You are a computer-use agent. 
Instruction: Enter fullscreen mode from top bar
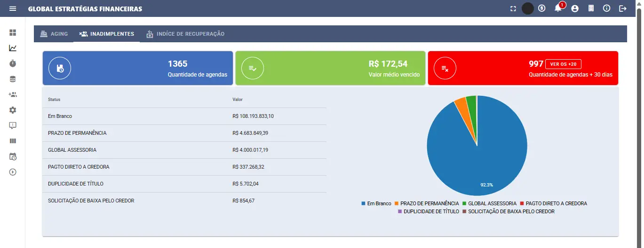pos(513,8)
